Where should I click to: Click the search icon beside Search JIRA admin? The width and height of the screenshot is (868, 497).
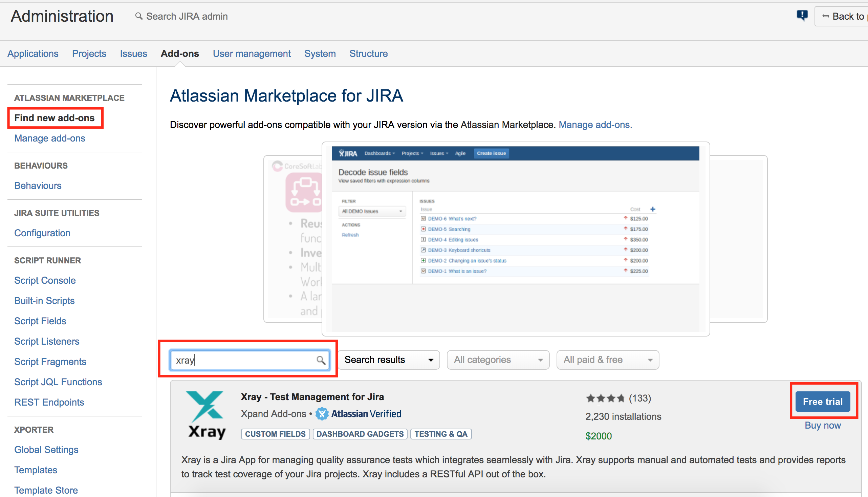pyautogui.click(x=138, y=16)
